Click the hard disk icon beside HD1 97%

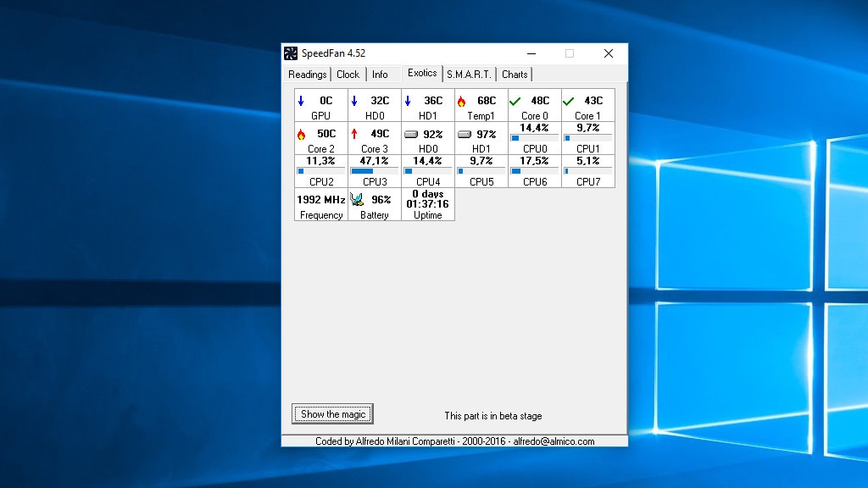tap(464, 134)
